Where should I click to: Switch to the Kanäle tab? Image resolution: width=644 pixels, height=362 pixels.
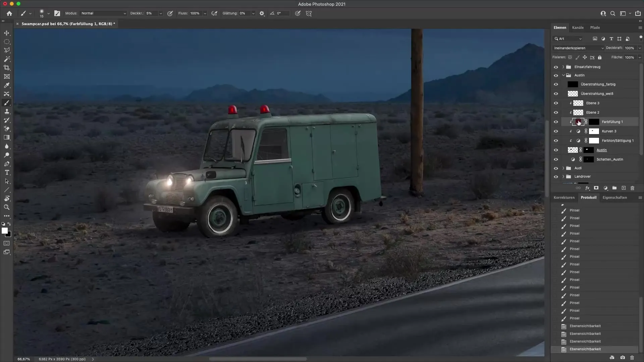578,27
